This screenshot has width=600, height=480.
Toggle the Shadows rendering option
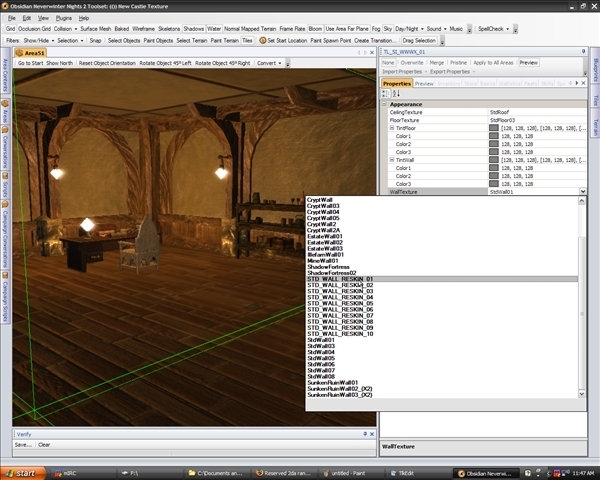pyautogui.click(x=193, y=29)
